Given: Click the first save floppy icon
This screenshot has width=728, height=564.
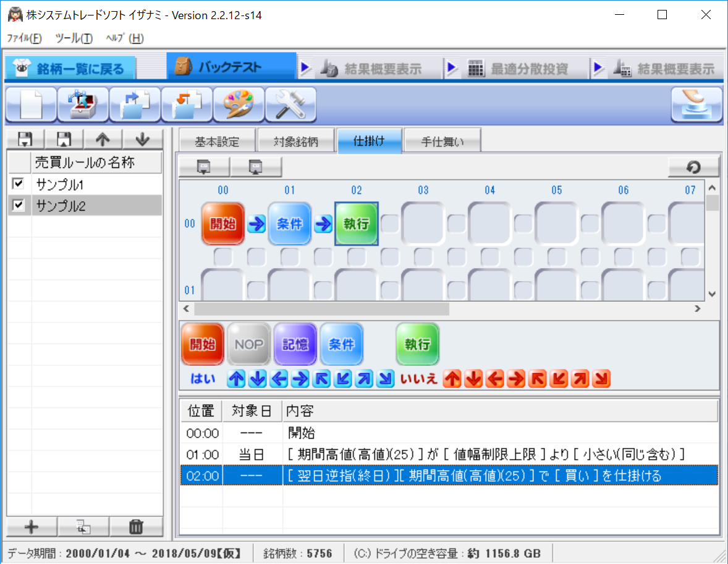Looking at the screenshot, I should tap(25, 139).
